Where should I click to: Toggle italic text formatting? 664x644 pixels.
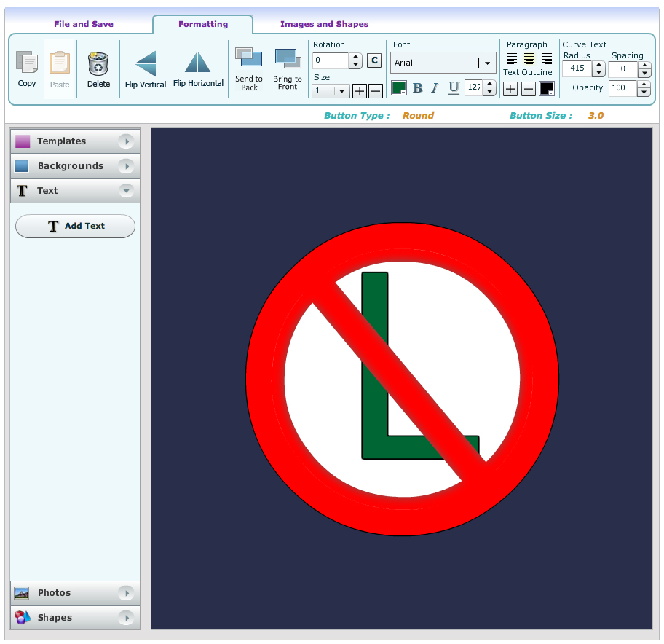(435, 88)
